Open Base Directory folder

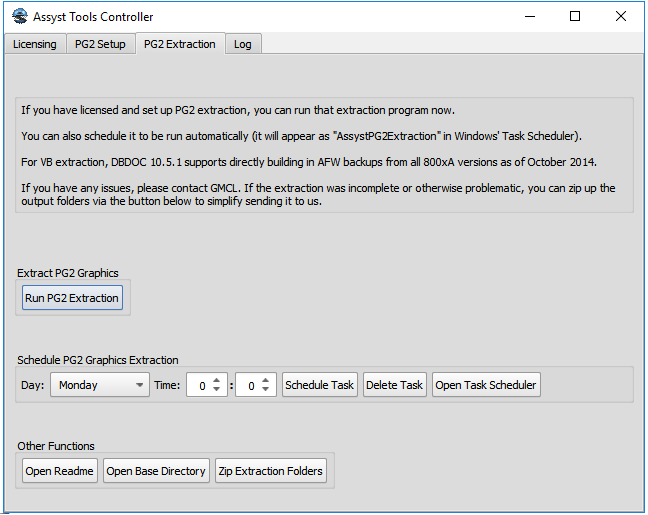(x=156, y=471)
